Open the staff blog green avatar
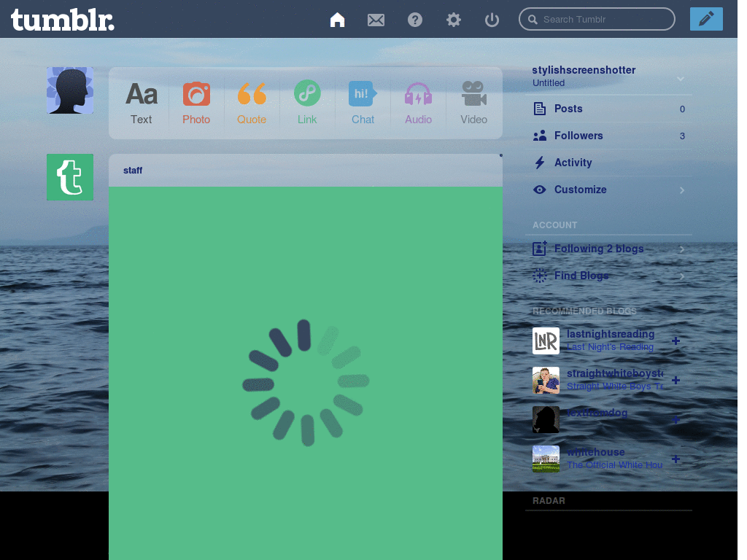The image size is (747, 560). click(x=70, y=177)
